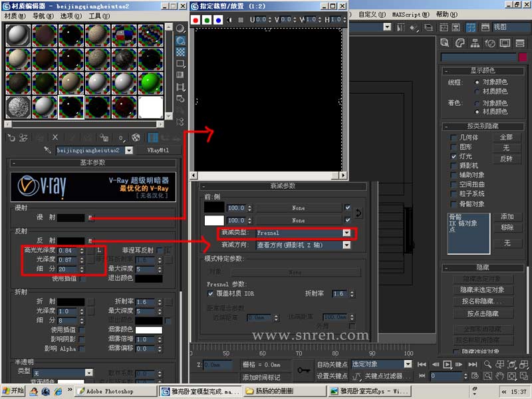This screenshot has height=399, width=532.
Task: Click the video color check icon
Action: tap(180, 75)
